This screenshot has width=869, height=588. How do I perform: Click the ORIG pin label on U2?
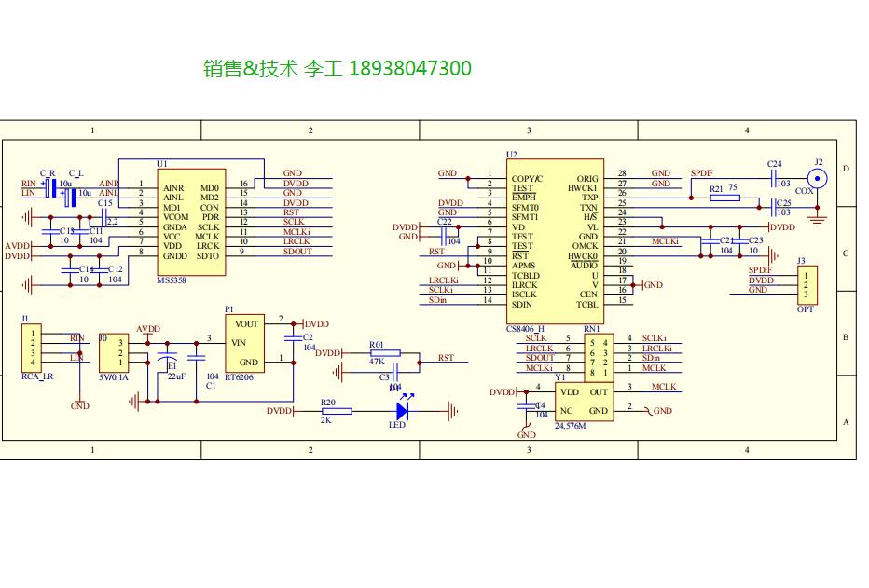587,179
